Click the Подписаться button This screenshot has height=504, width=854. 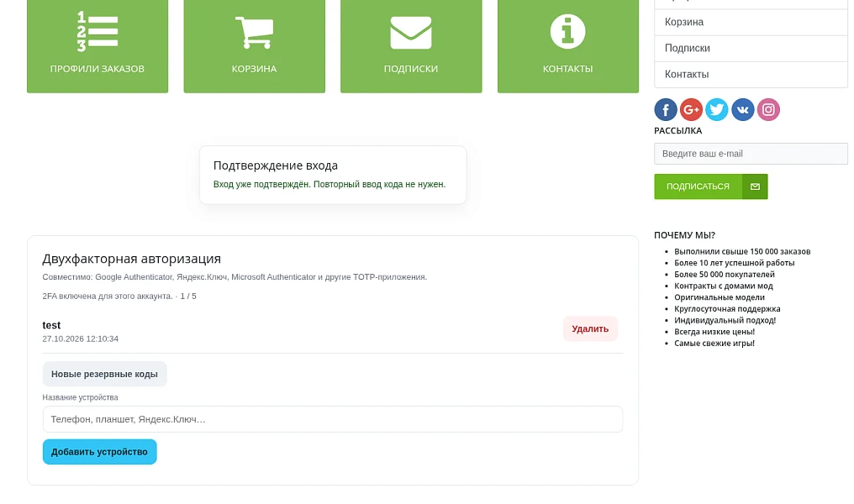[x=711, y=186]
